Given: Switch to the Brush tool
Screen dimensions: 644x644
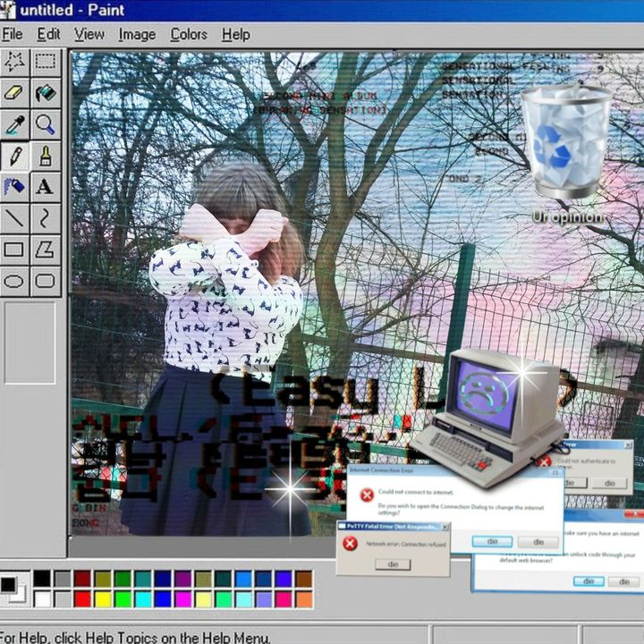Looking at the screenshot, I should click(x=45, y=155).
